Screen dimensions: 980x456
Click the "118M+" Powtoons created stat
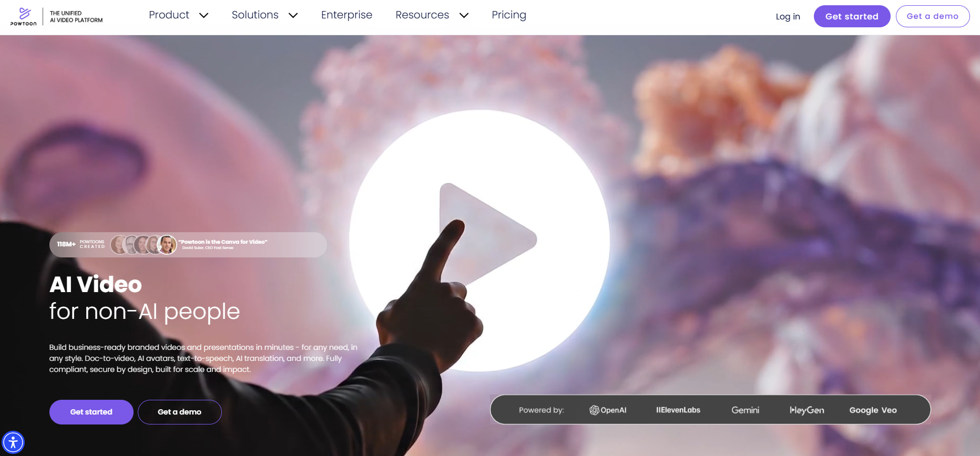pos(81,244)
